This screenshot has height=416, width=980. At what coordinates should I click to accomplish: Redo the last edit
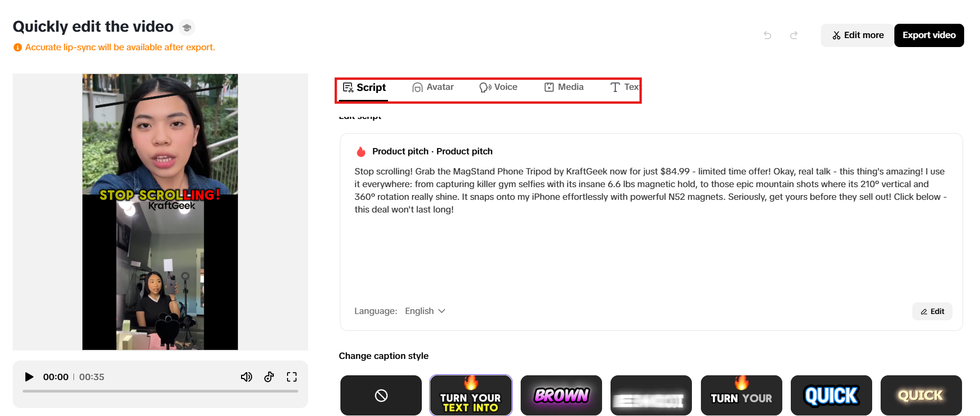(793, 35)
